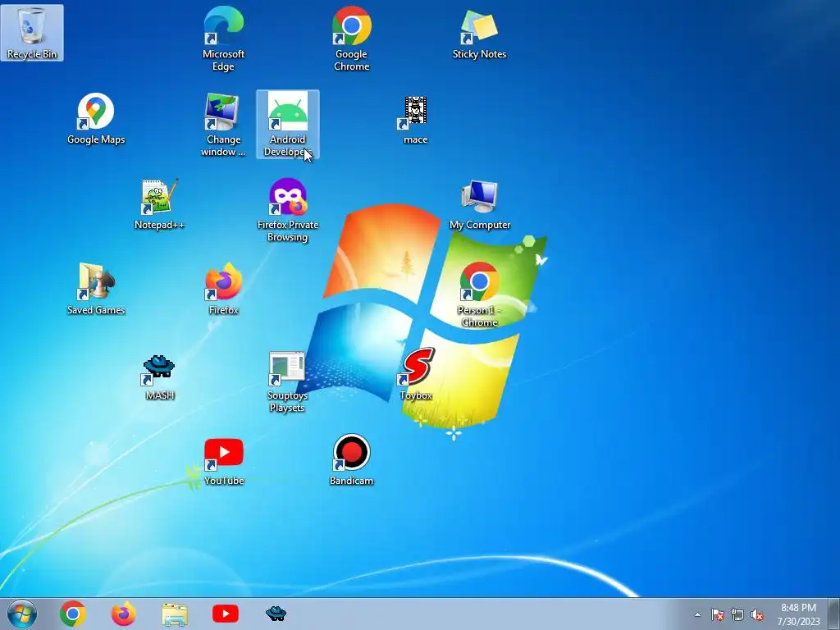The height and width of the screenshot is (630, 840).
Task: Open MASH from the taskbar
Action: click(276, 614)
